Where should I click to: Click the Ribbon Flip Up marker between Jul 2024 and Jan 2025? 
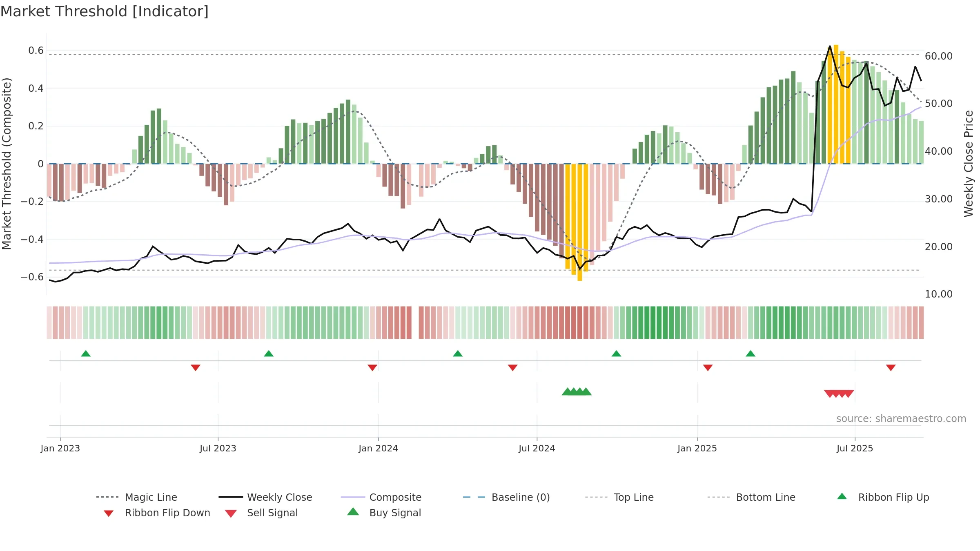[x=616, y=353]
